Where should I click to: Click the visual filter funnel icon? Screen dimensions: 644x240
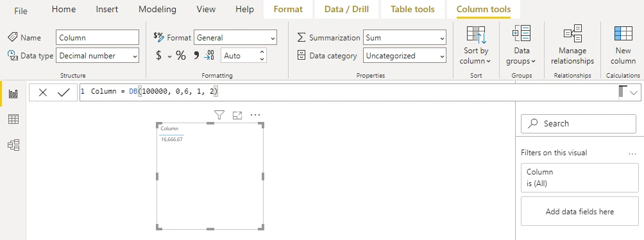(219, 115)
